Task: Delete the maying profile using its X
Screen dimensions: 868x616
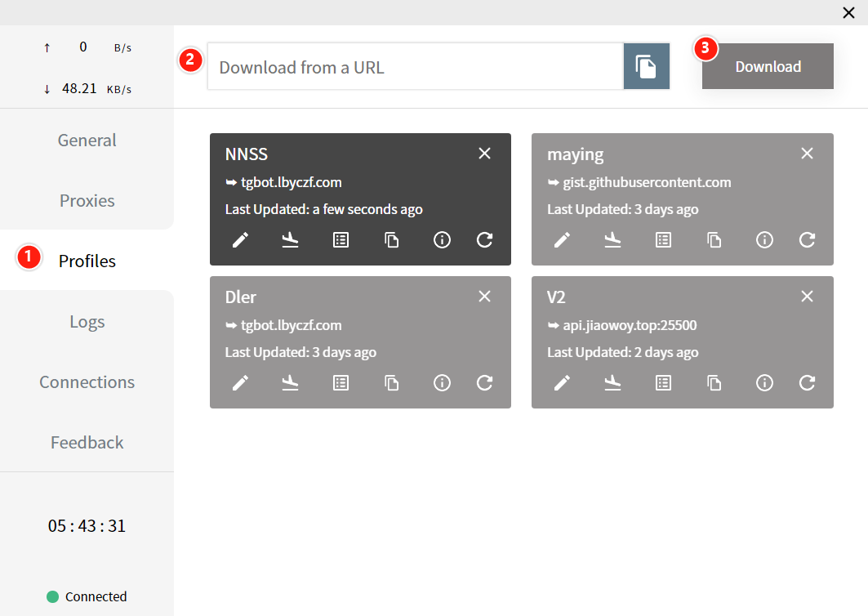Action: tap(807, 154)
